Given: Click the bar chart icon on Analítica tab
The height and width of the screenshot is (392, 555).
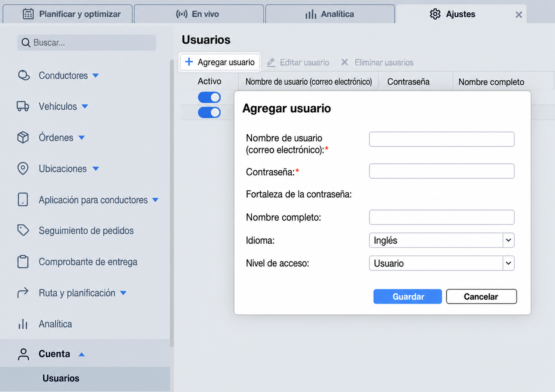Looking at the screenshot, I should [x=311, y=14].
